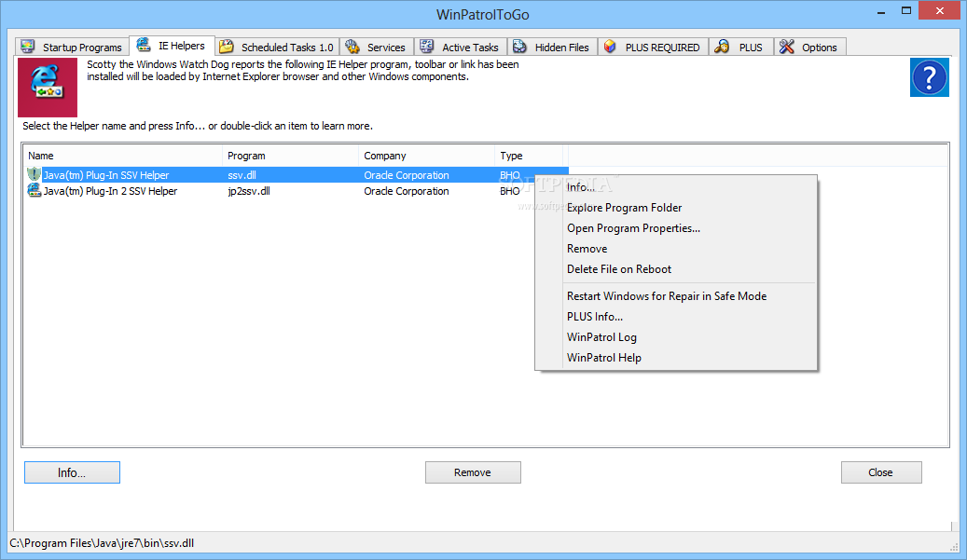Viewport: 967px width, 560px height.
Task: Click icon of Java Plug-In 2 SSV Helper
Action: (x=34, y=191)
